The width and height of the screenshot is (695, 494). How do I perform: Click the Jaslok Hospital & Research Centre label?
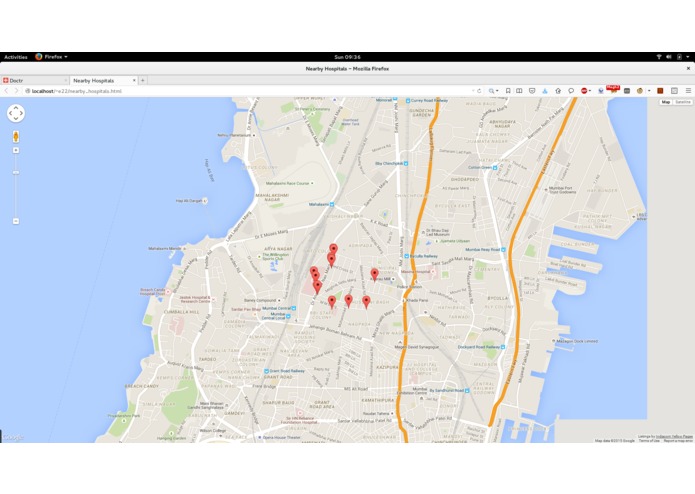tap(195, 299)
